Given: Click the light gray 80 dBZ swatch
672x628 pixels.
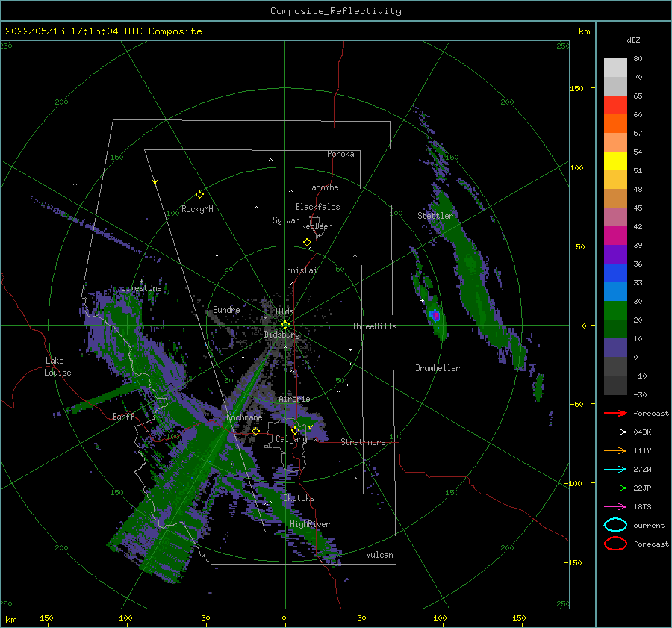Looking at the screenshot, I should [x=615, y=67].
